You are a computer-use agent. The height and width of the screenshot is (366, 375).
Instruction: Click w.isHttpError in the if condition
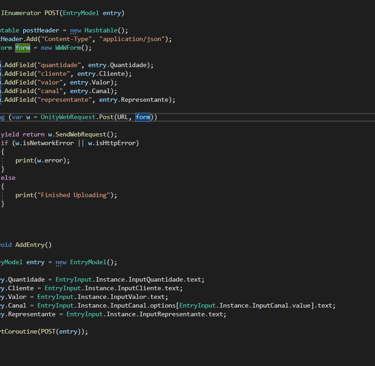(112, 143)
